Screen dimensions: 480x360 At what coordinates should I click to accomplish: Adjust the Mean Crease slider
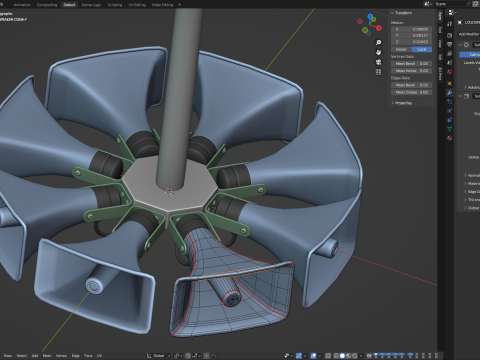pyautogui.click(x=411, y=92)
